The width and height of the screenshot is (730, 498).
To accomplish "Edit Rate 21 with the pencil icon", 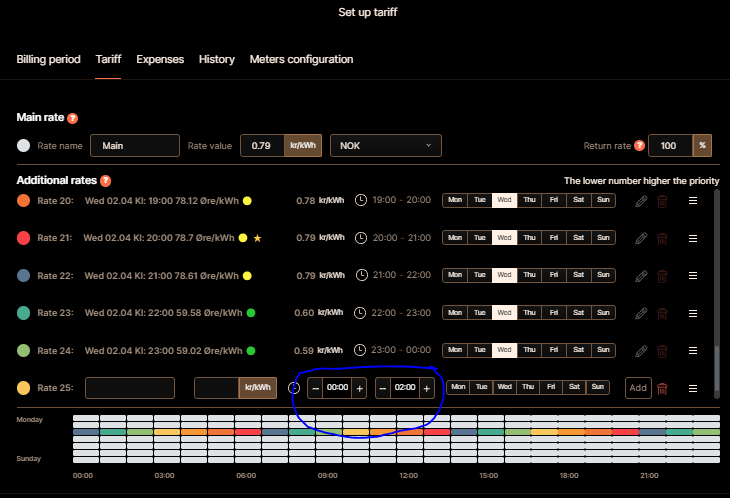I will click(x=641, y=238).
